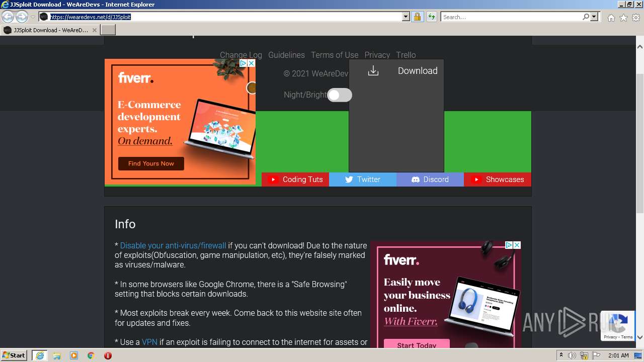The image size is (644, 362).
Task: Open Tools gear icon
Action: click(x=636, y=18)
